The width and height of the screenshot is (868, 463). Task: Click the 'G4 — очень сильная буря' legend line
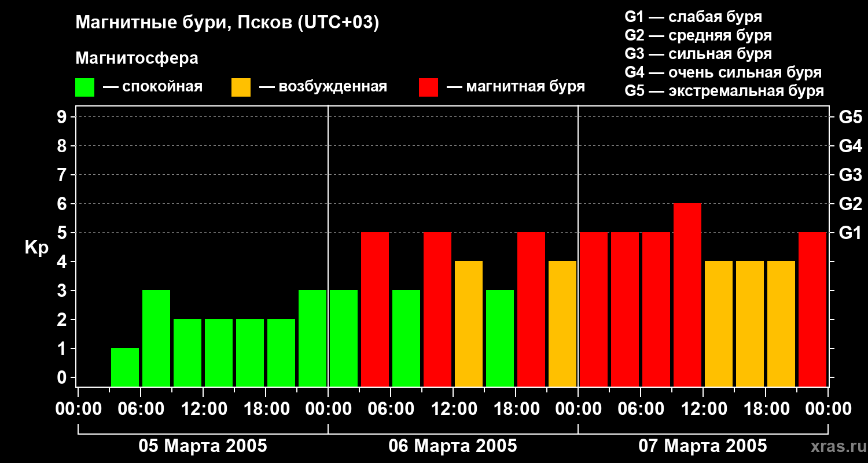pyautogui.click(x=723, y=72)
